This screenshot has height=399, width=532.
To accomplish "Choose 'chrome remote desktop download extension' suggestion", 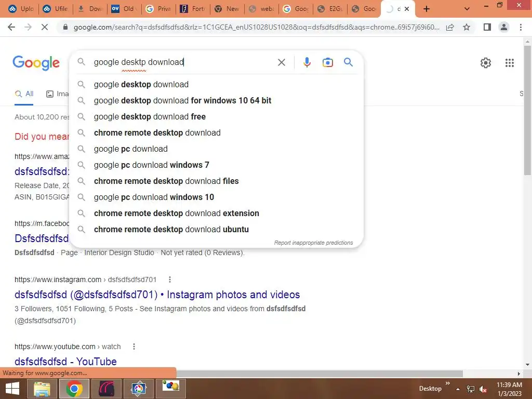I will coord(217,214).
